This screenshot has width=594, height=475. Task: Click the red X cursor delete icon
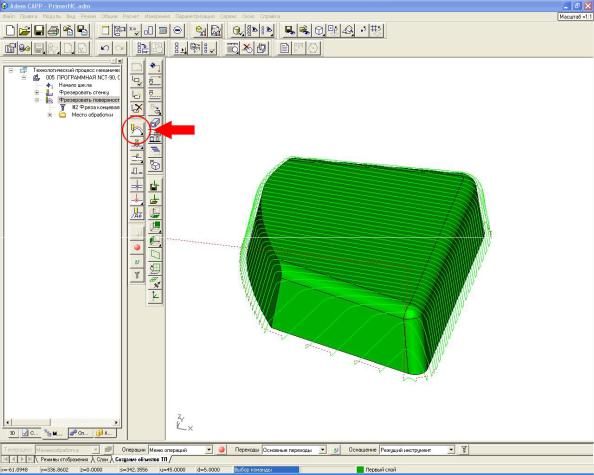point(247,48)
